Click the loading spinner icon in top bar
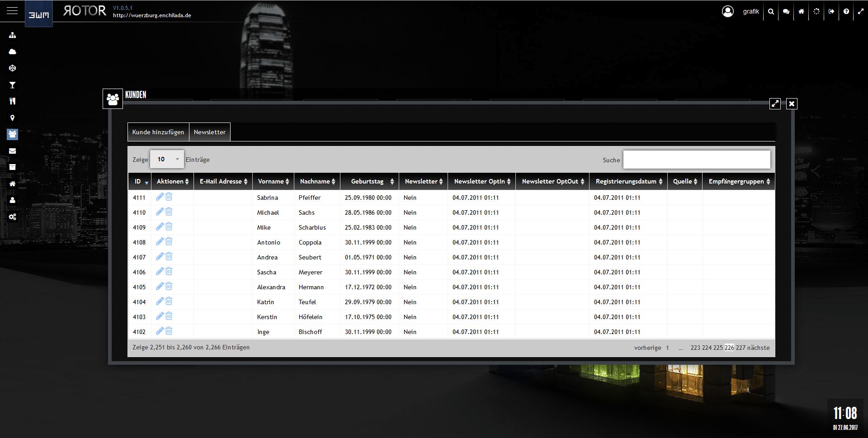 pos(816,12)
